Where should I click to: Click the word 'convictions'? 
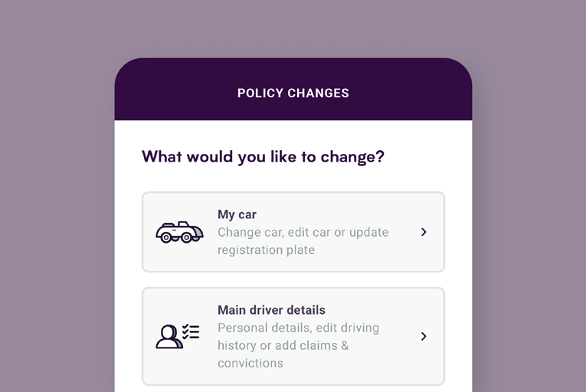[250, 363]
